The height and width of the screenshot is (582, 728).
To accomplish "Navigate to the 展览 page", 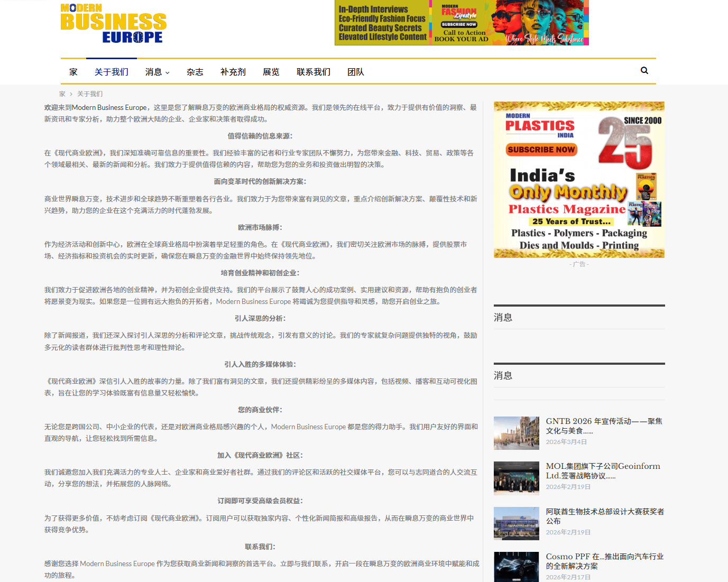I will click(x=271, y=72).
